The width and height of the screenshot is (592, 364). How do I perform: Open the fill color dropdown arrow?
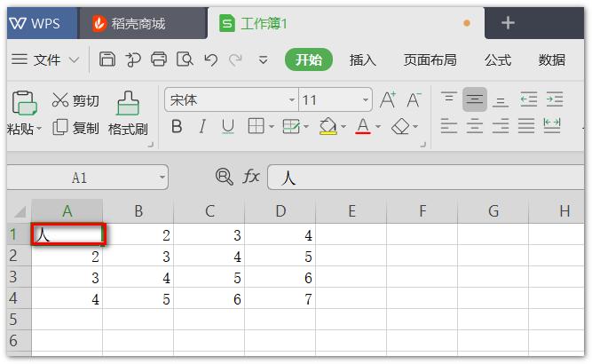coord(343,126)
